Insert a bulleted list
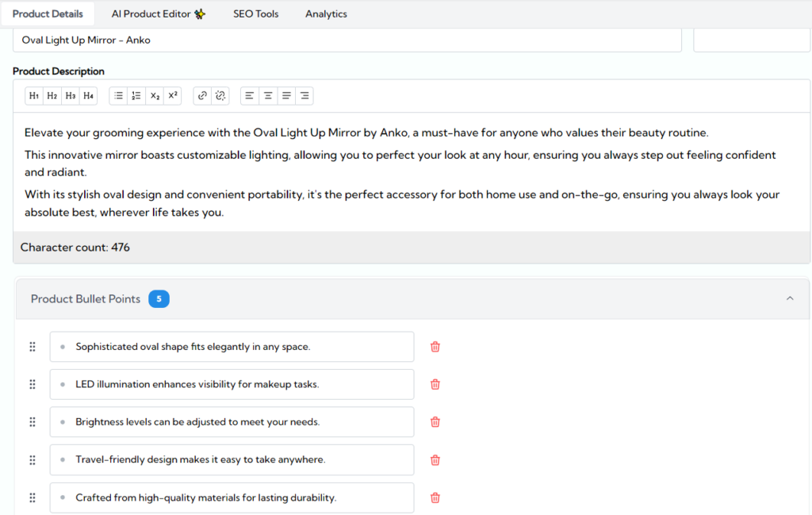812x515 pixels. coord(119,96)
